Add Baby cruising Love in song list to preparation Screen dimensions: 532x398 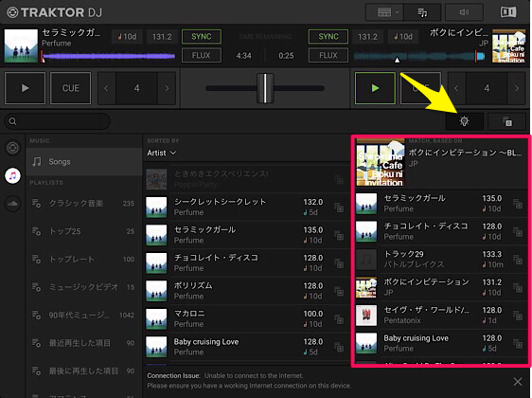click(339, 347)
